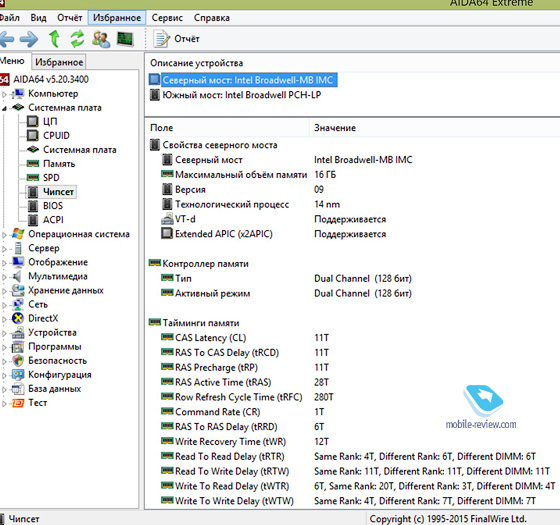Expand the Отображение tree node
This screenshot has height=525, width=560.
point(4,263)
